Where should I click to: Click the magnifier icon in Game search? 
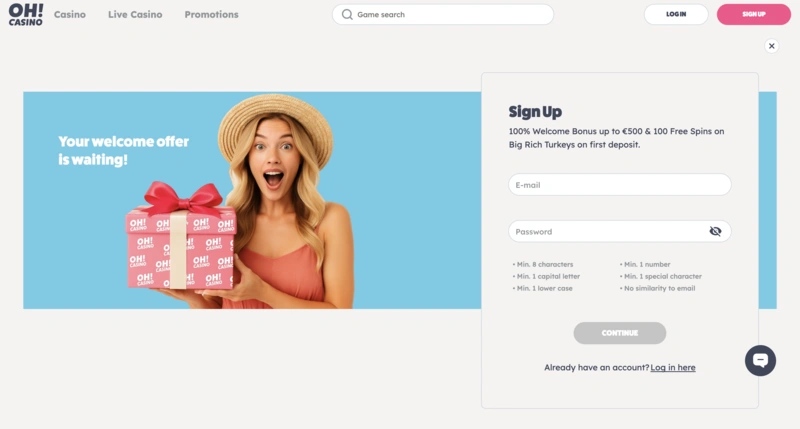point(347,14)
